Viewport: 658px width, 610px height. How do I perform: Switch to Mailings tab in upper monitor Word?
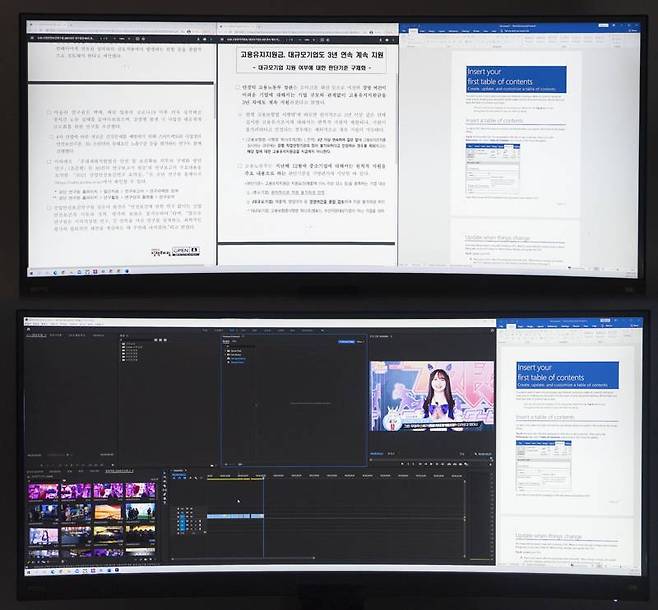coord(466,31)
